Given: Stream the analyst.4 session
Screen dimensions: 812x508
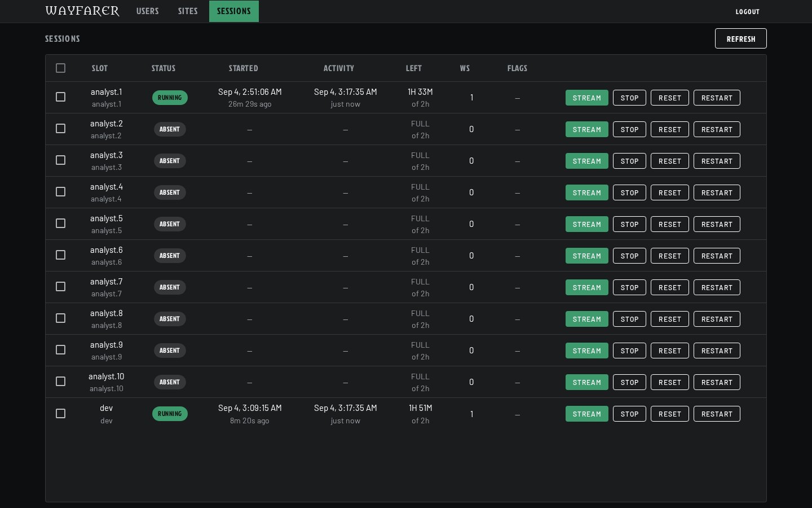Looking at the screenshot, I should coord(587,192).
